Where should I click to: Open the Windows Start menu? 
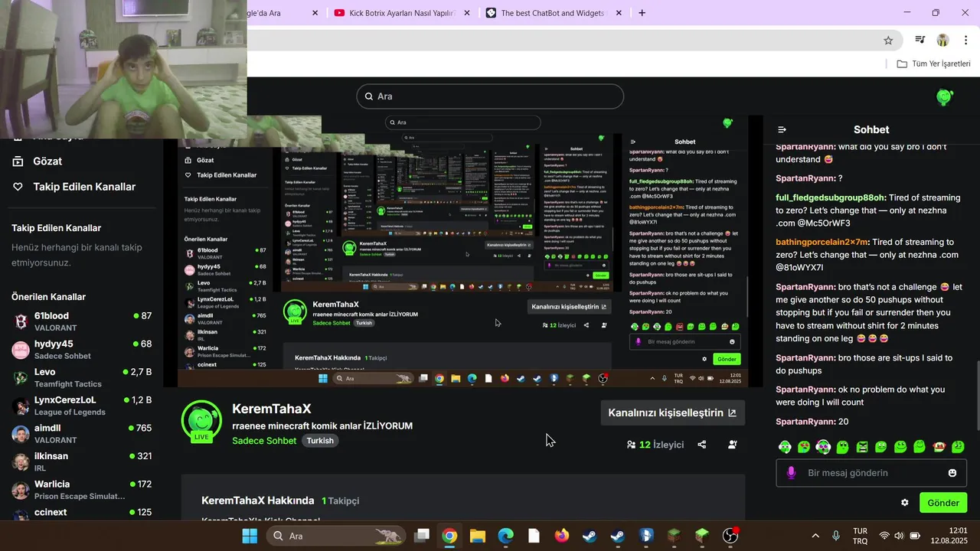250,536
